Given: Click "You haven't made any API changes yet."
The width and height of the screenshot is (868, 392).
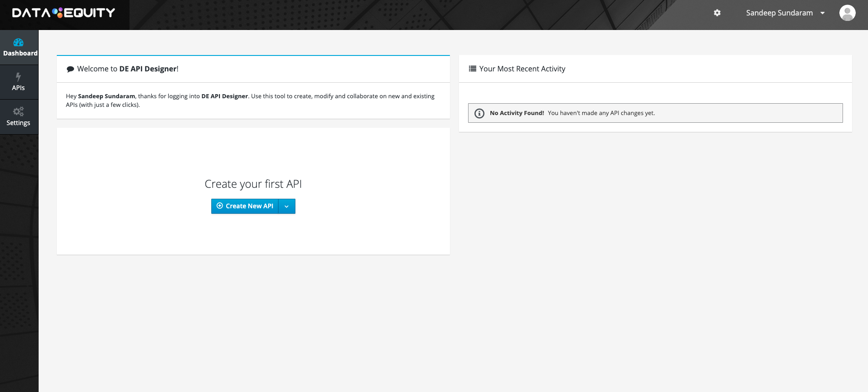Looking at the screenshot, I should point(601,113).
